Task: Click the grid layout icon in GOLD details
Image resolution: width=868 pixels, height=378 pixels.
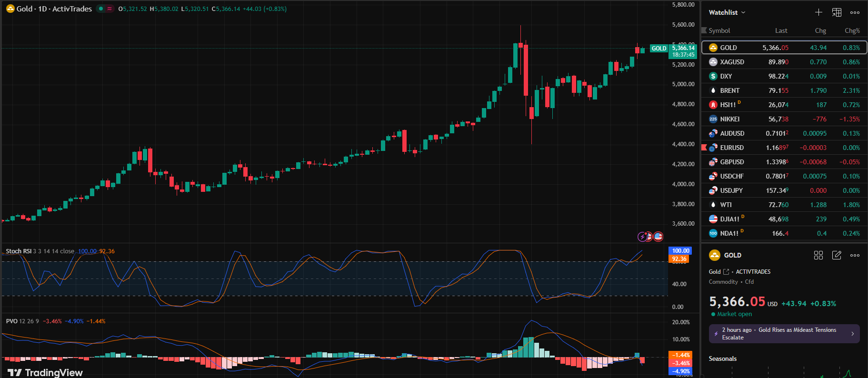Action: point(818,255)
